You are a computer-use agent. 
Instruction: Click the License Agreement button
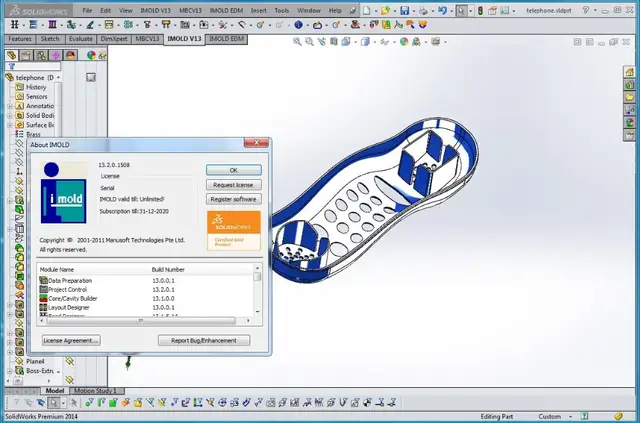pos(71,341)
